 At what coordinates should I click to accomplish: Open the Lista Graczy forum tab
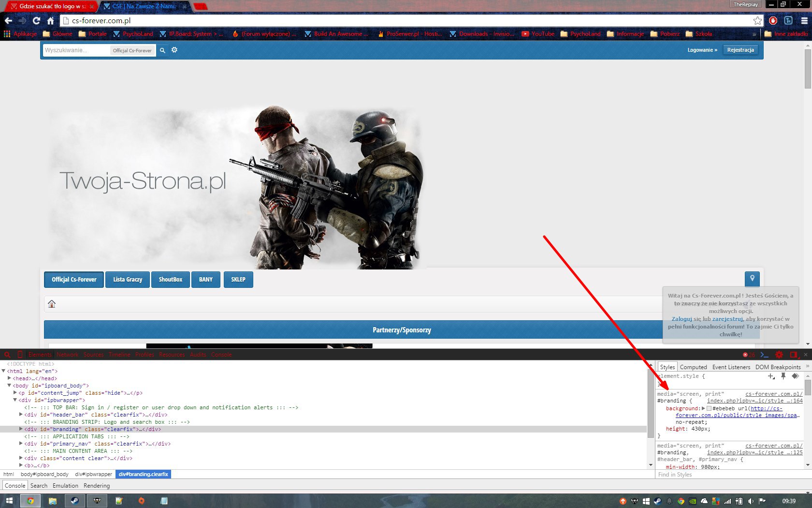pos(128,280)
